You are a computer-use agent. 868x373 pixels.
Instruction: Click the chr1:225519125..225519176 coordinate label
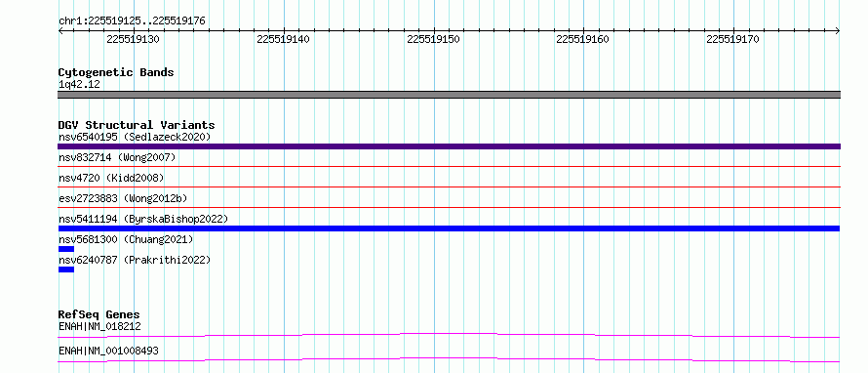132,21
